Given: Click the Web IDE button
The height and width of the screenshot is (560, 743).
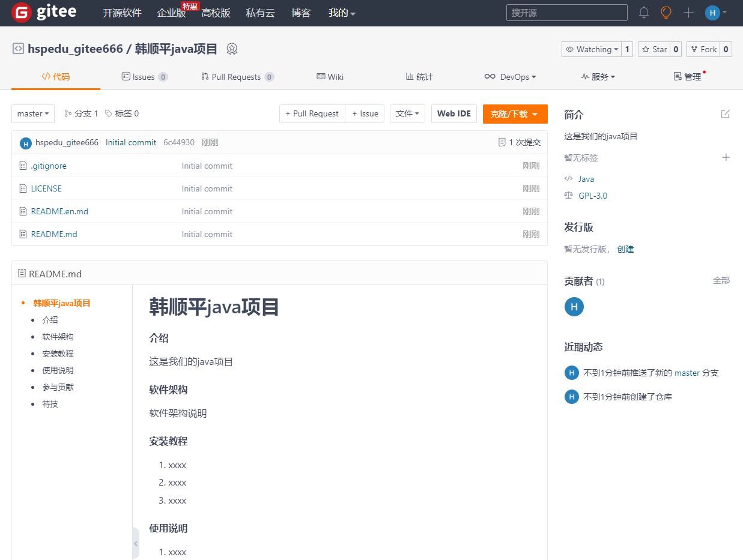Looking at the screenshot, I should [x=453, y=113].
